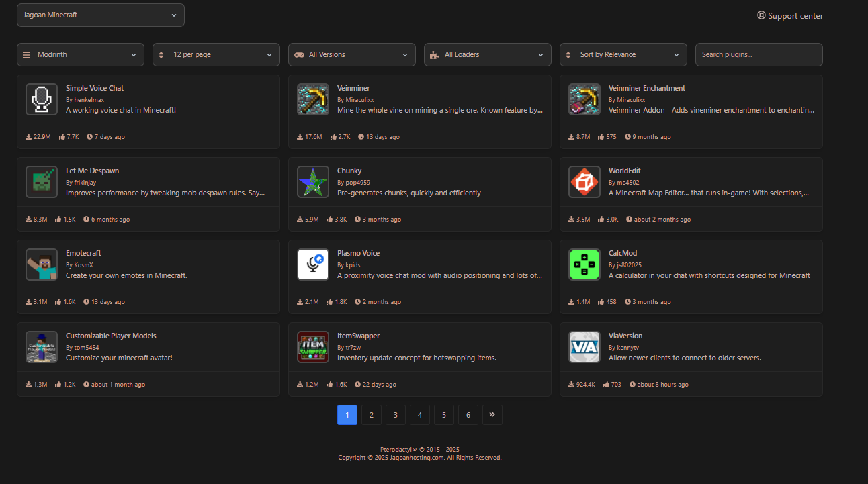868x484 pixels.
Task: Click the Simple Voice Chat microphone icon
Action: (42, 99)
